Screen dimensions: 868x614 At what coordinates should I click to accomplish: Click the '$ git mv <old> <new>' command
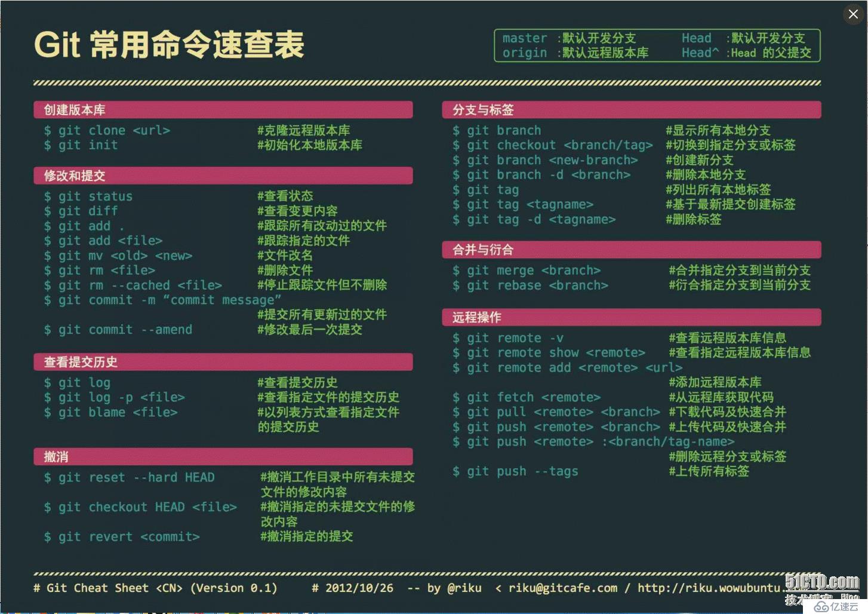[x=118, y=256]
